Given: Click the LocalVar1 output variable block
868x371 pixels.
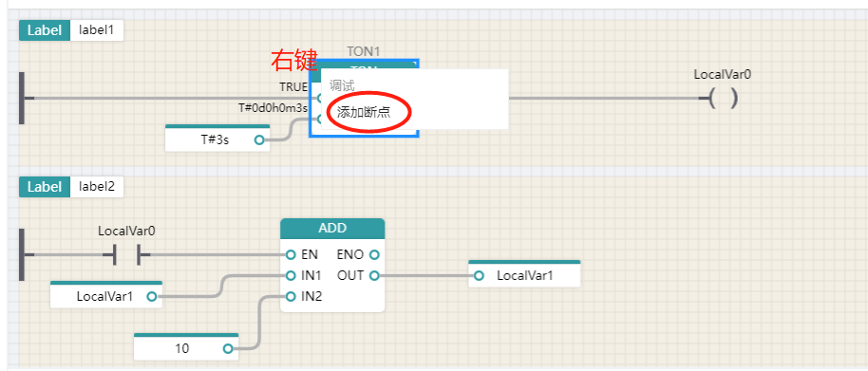Looking at the screenshot, I should pyautogui.click(x=524, y=273).
